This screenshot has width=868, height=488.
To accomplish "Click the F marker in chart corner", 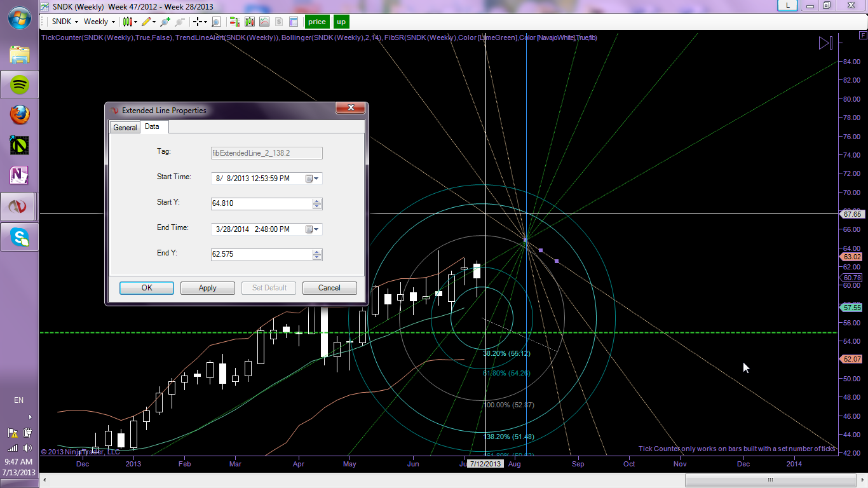I will click(862, 35).
